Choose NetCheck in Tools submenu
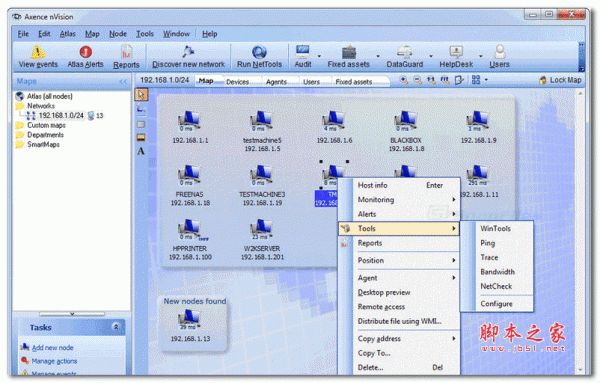Viewport: 600px width, 383px height. point(496,286)
